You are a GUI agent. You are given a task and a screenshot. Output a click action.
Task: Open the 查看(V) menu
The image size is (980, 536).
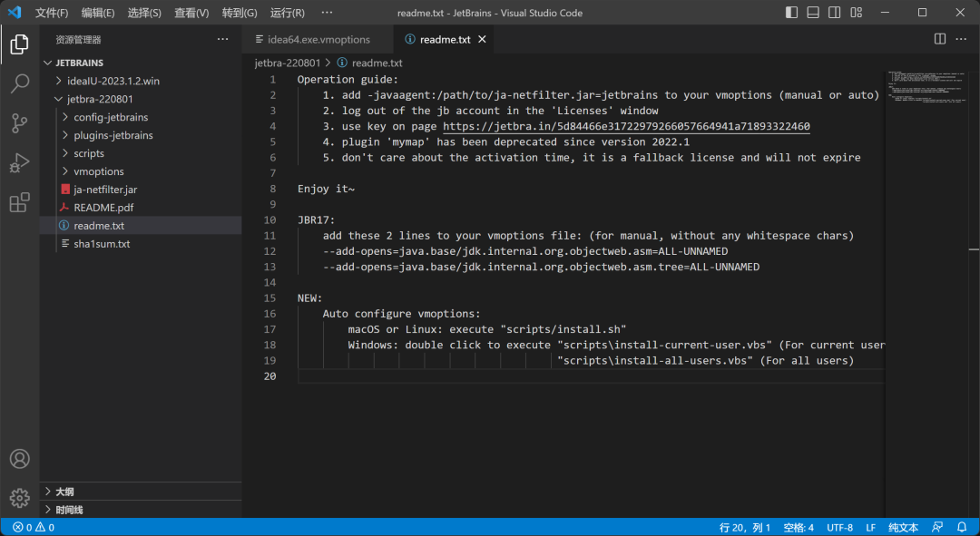191,13
